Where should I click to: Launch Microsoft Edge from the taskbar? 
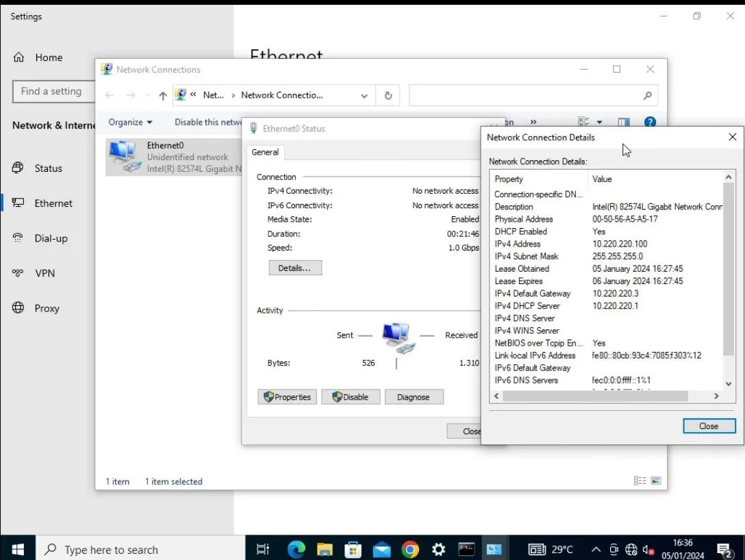(x=296, y=548)
